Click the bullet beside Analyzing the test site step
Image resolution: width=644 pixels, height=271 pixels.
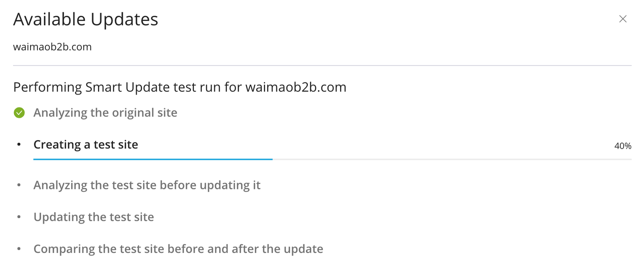(x=18, y=185)
